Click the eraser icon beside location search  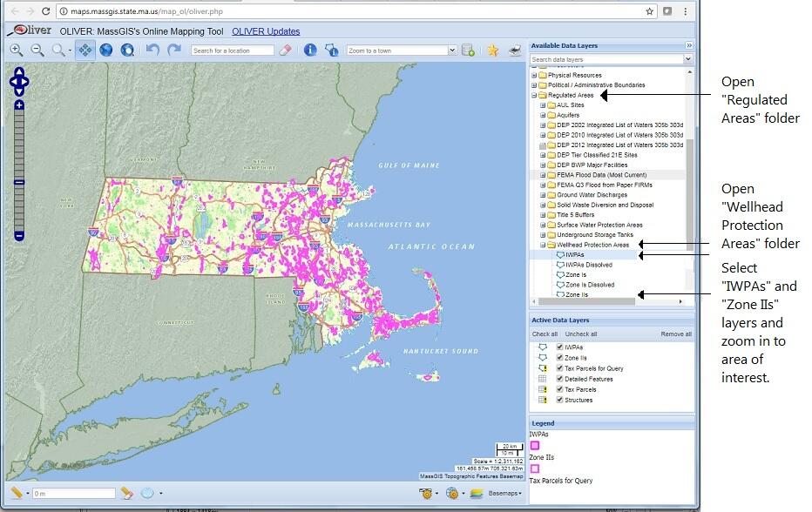(x=286, y=51)
